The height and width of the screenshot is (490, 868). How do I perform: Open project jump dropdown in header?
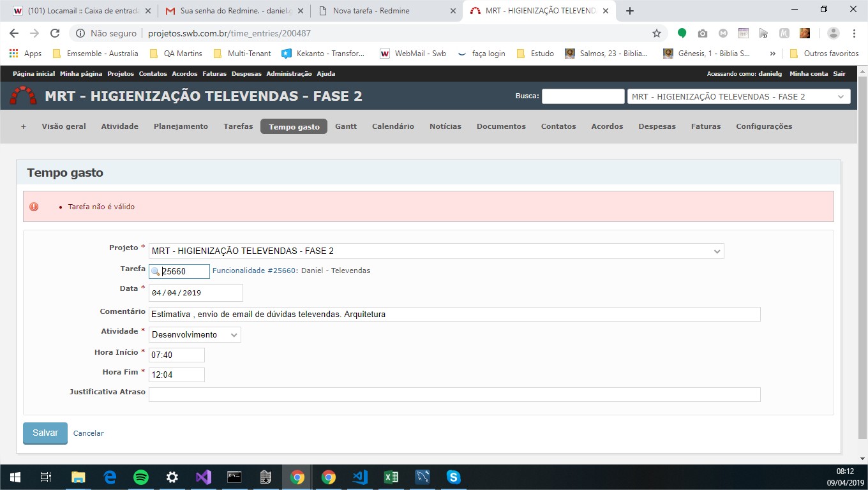coord(738,96)
